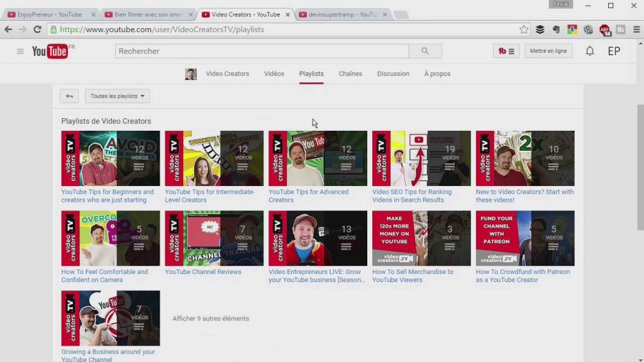The height and width of the screenshot is (362, 644).
Task: Open 'YouTube Channel Reviews' playlist link
Action: pyautogui.click(x=203, y=272)
